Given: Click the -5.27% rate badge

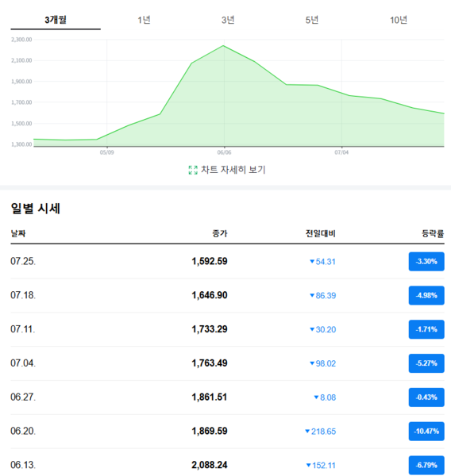Looking at the screenshot, I should (x=426, y=363).
